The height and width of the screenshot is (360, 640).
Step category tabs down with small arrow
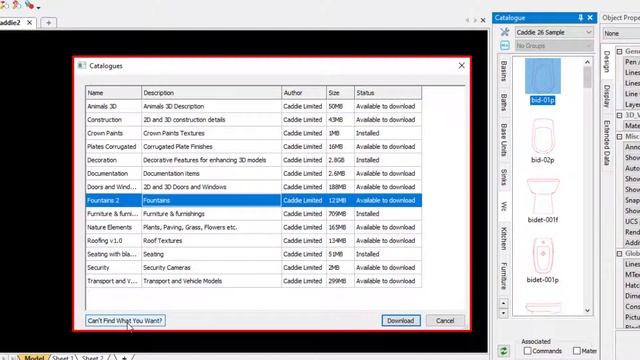point(503,313)
